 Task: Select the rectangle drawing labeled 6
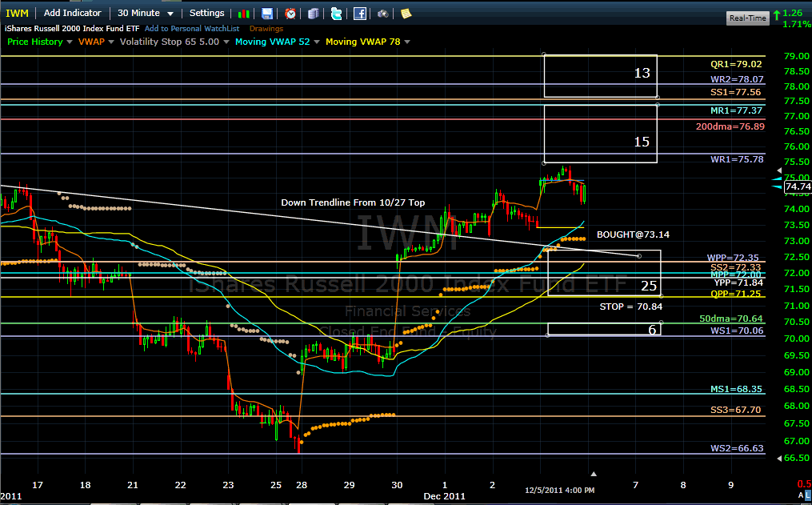(x=604, y=330)
